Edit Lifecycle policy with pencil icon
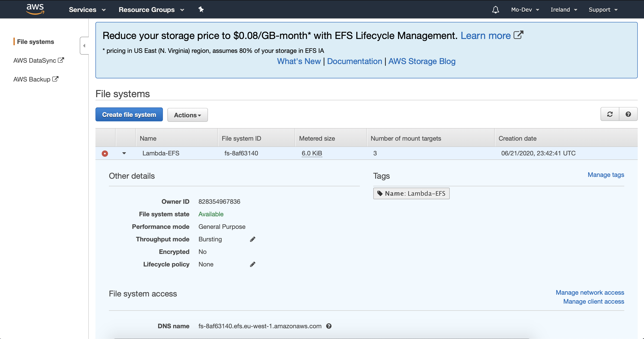This screenshot has height=339, width=644. tap(253, 264)
